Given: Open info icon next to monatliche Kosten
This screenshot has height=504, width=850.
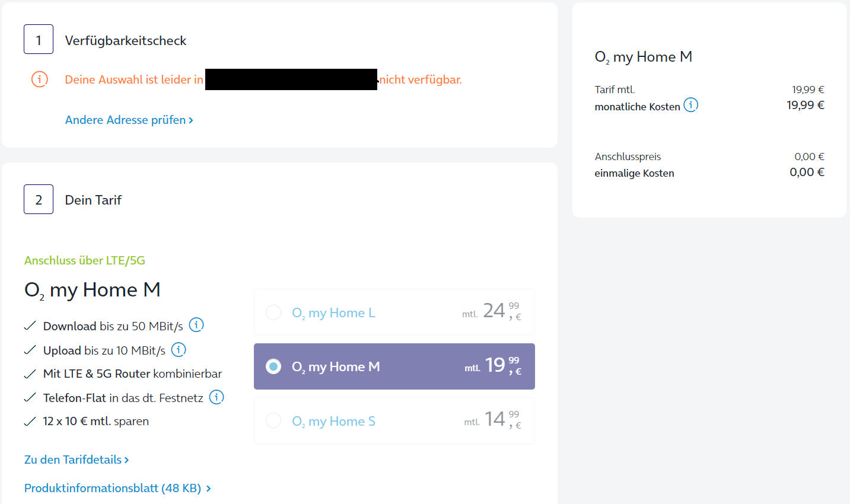Looking at the screenshot, I should coord(691,105).
